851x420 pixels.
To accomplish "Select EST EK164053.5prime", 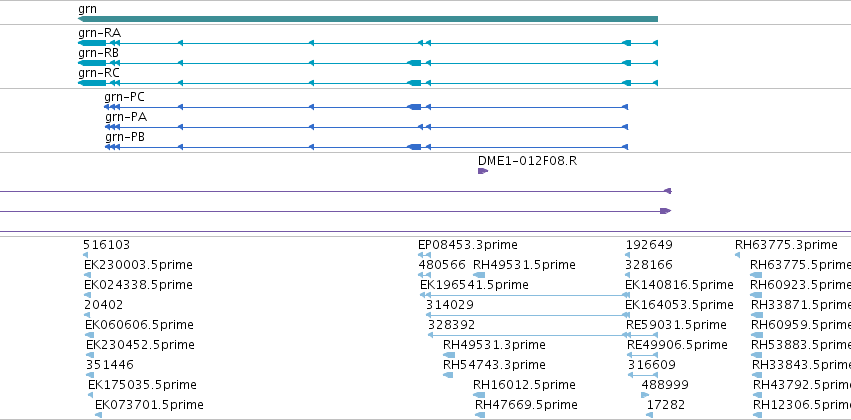I will (x=679, y=306).
